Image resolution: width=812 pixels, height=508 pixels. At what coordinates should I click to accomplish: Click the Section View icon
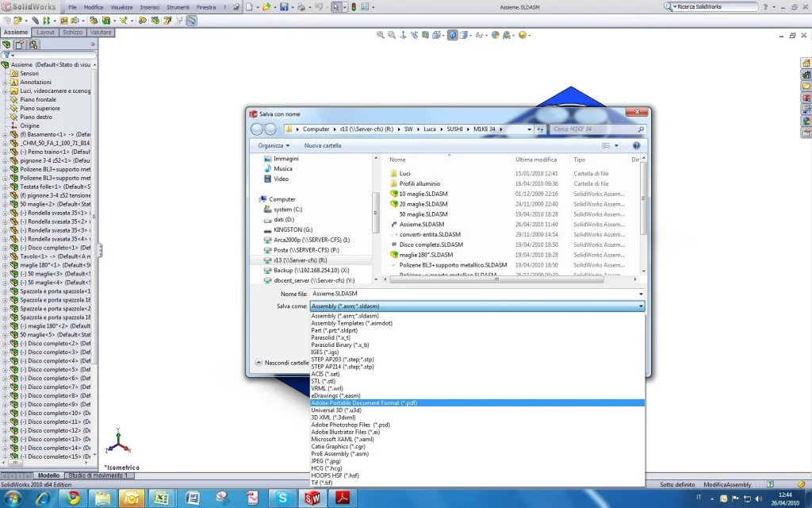coord(425,35)
